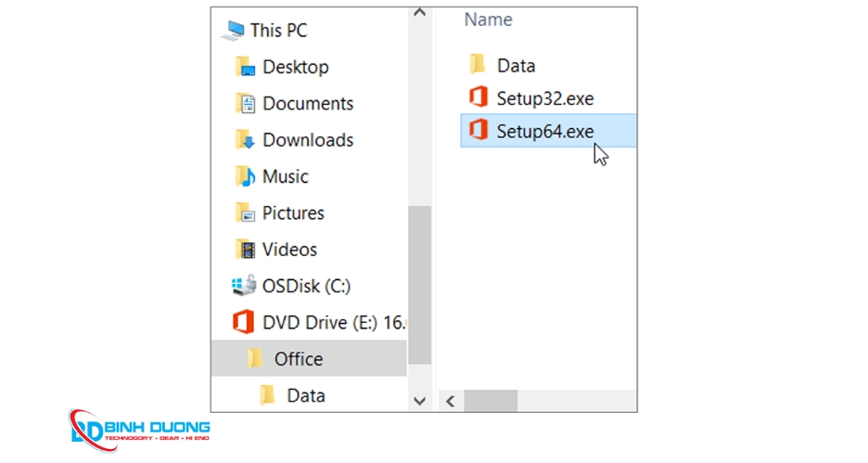Viewport: 868px width, 463px height.
Task: Open Desktop in the navigation pane
Action: (x=296, y=67)
